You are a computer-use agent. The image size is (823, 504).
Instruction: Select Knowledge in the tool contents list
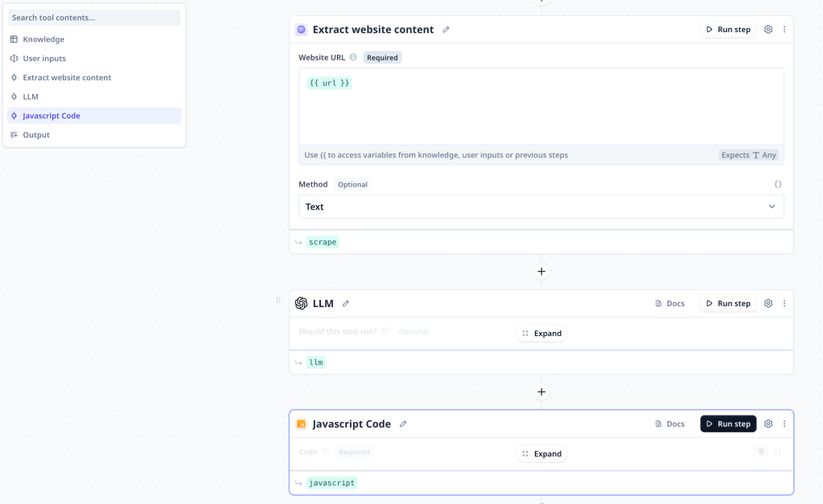43,39
